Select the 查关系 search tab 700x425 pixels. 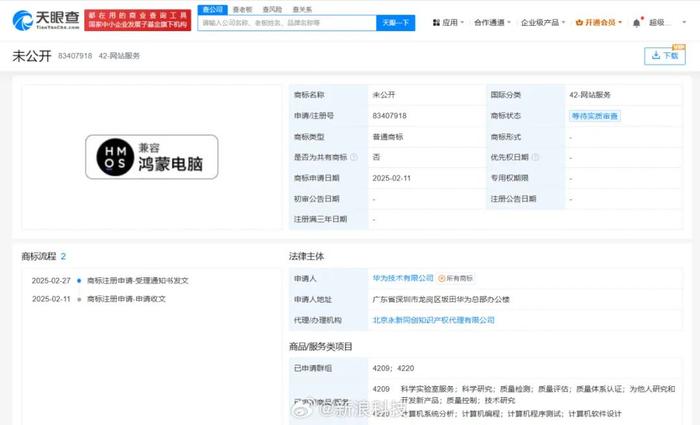click(x=302, y=9)
